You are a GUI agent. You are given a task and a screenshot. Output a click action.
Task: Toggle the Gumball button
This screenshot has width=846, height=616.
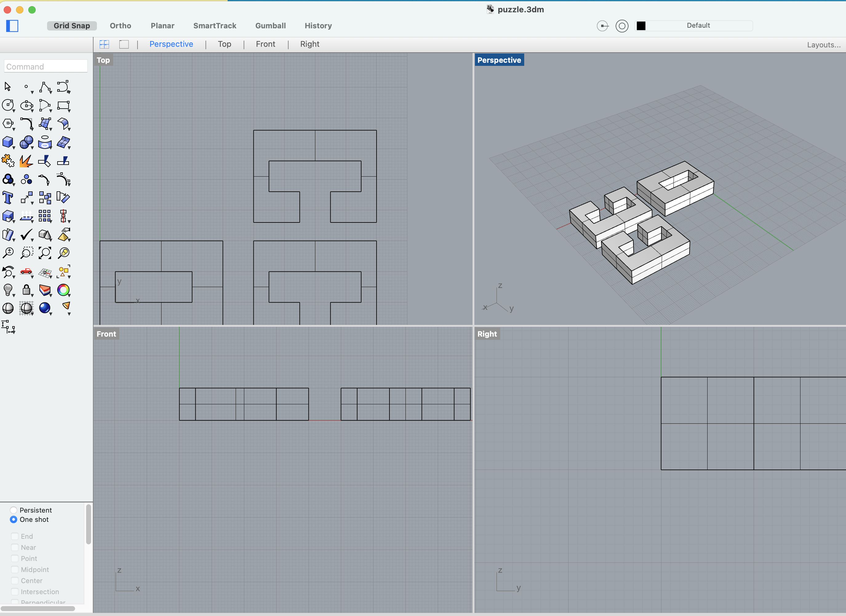pos(270,26)
